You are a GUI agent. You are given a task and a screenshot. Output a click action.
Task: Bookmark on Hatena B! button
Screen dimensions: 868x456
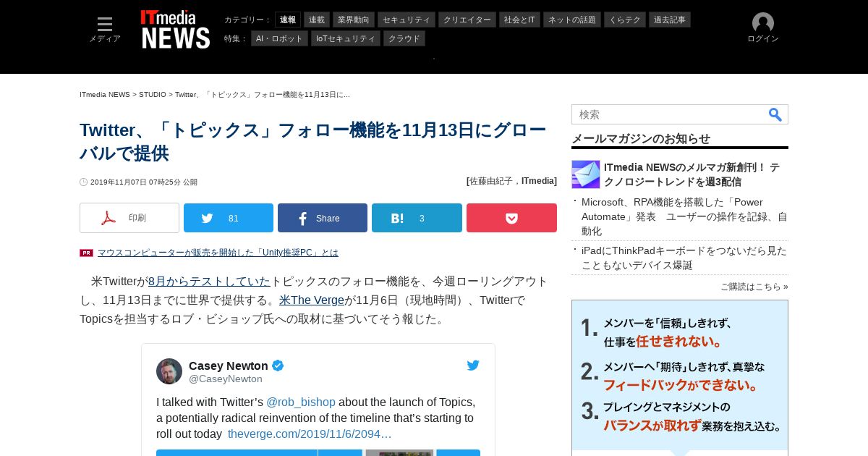417,218
